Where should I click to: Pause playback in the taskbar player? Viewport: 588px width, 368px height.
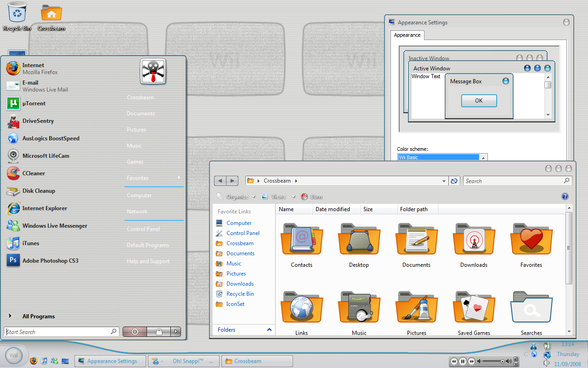[x=463, y=361]
